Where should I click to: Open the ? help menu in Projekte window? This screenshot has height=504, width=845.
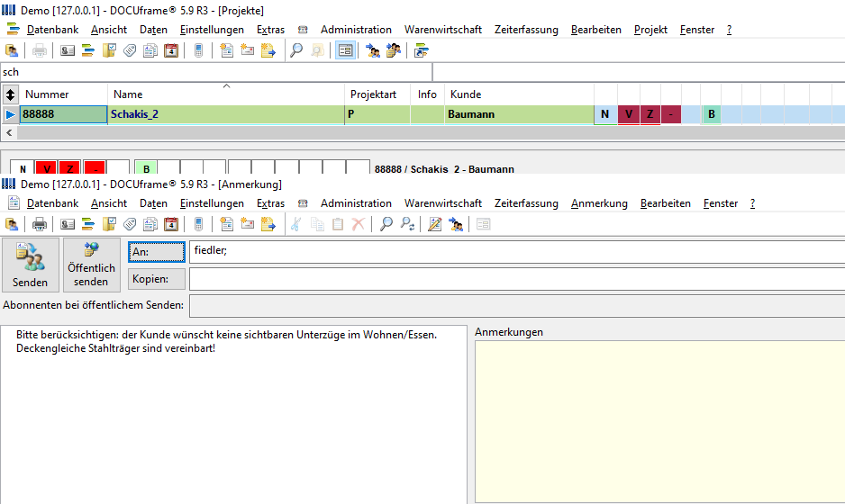click(x=729, y=30)
